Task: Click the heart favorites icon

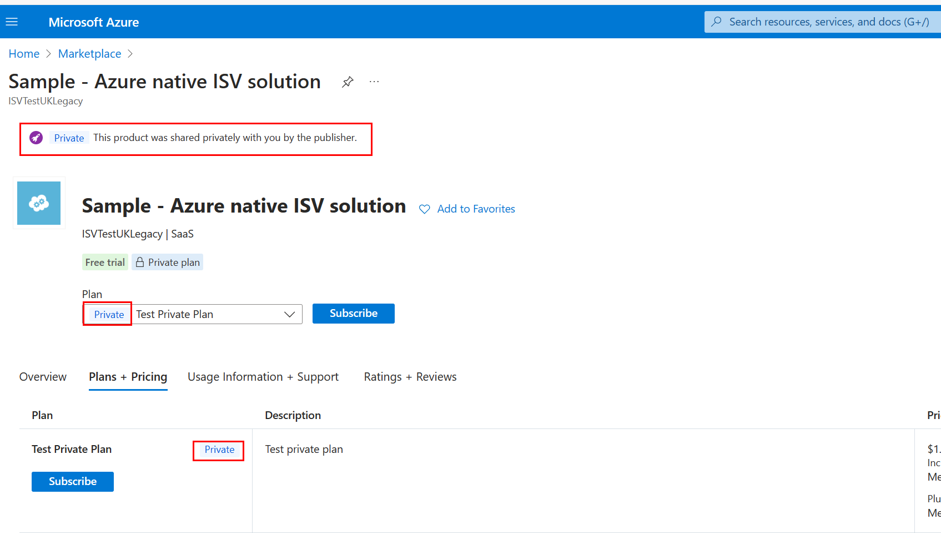Action: (424, 209)
